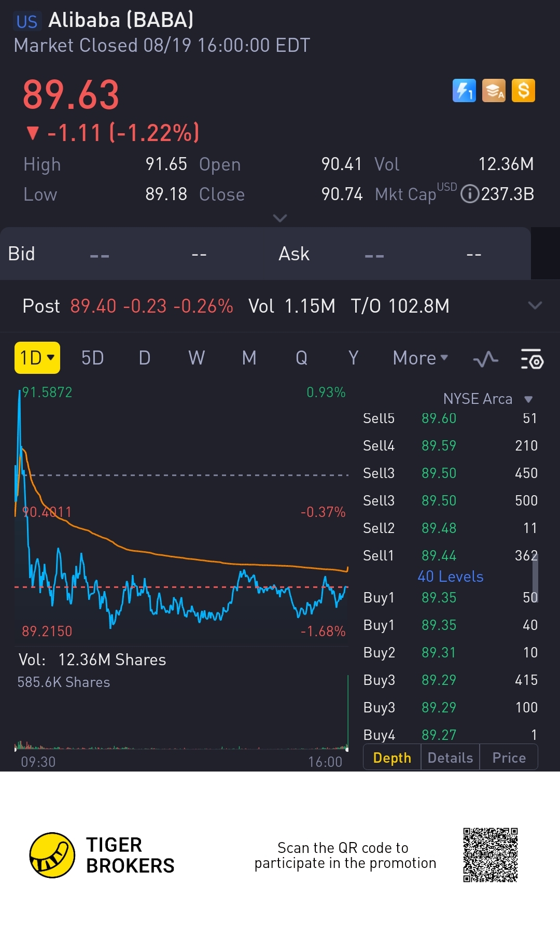Tap the Buy3 row with quantity 415
Screen dimensions: 560x939
tap(450, 680)
